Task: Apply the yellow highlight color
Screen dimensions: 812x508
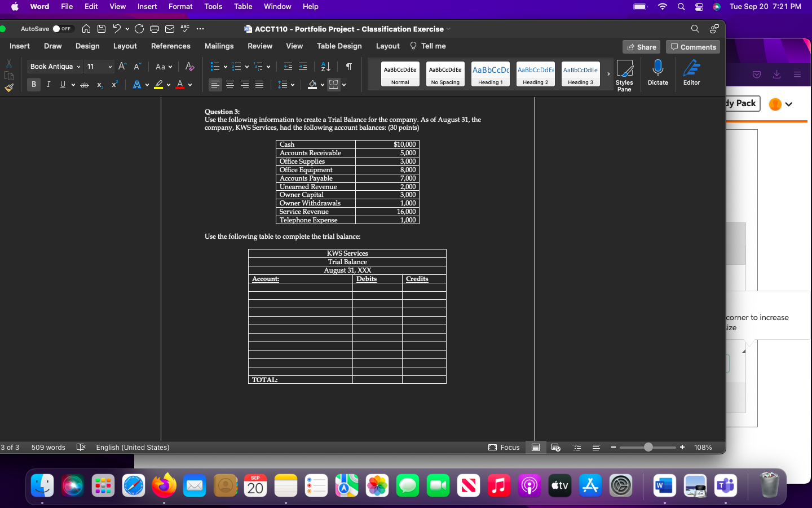Action: [159, 85]
